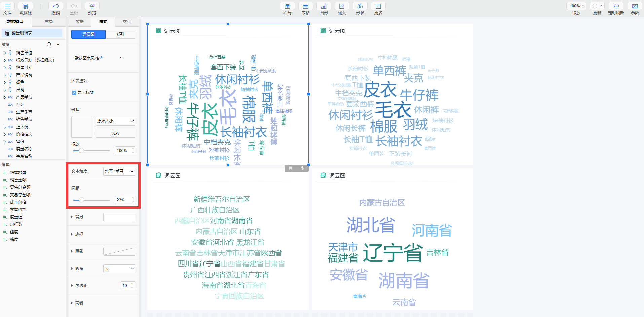Open the 文本角度 dropdown
This screenshot has width=644, height=317.
click(x=119, y=171)
